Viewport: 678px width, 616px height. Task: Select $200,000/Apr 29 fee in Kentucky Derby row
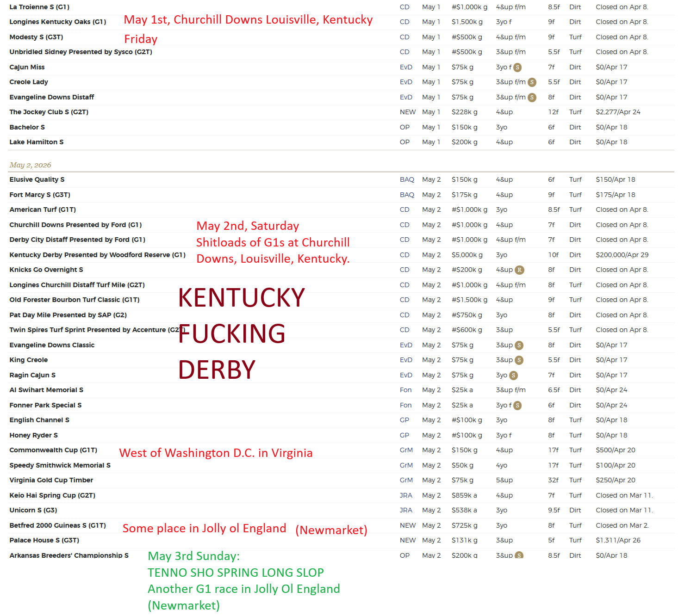622,255
